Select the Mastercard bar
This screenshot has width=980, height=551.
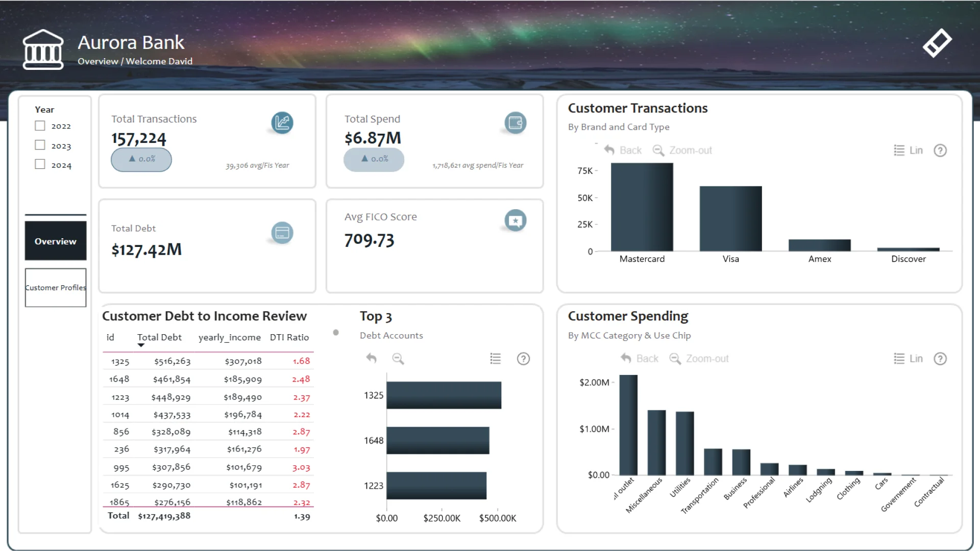click(x=642, y=207)
